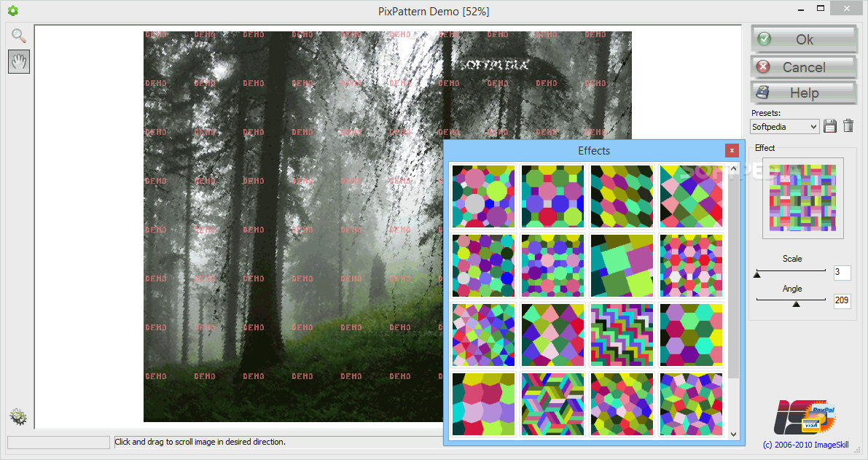Adjust the Scale slider

[791, 272]
